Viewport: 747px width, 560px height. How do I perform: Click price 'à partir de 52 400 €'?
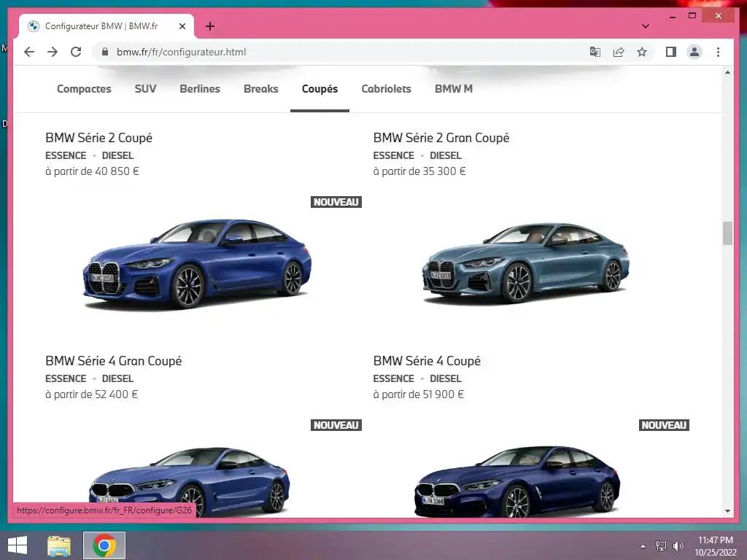(91, 394)
